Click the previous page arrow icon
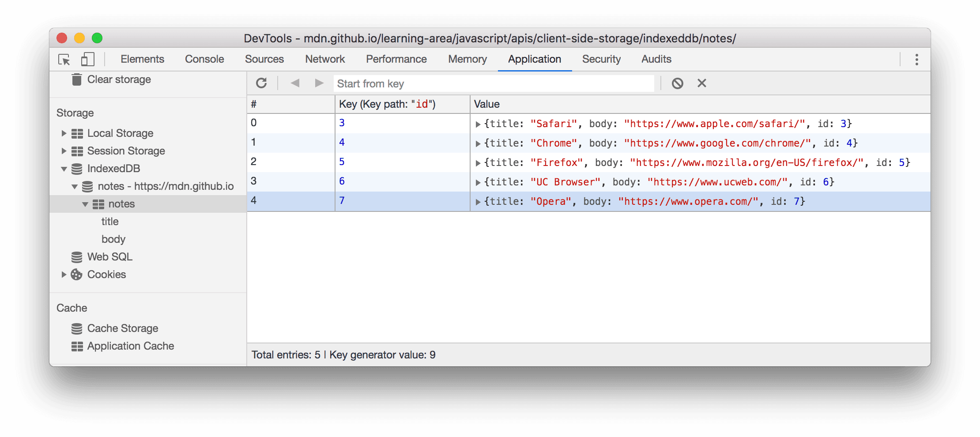This screenshot has height=437, width=980. pos(295,83)
